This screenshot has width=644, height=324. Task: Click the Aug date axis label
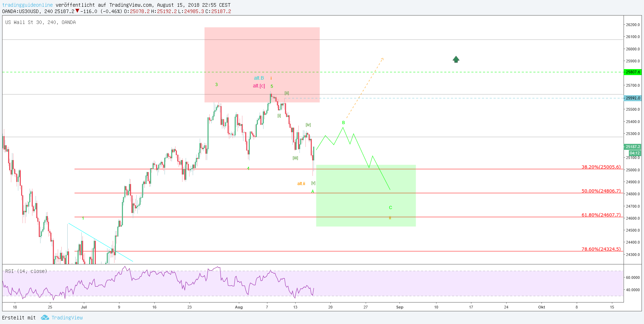pos(239,307)
